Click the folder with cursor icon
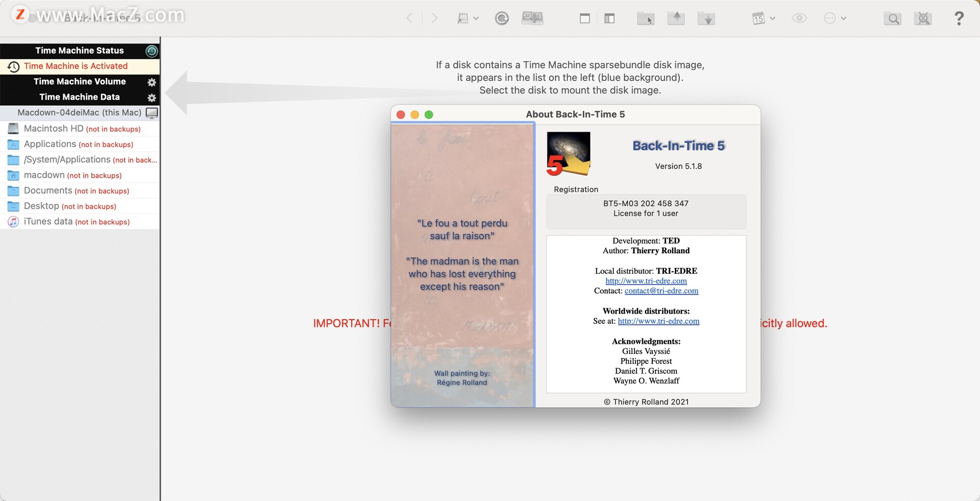The width and height of the screenshot is (980, 501). pyautogui.click(x=646, y=19)
